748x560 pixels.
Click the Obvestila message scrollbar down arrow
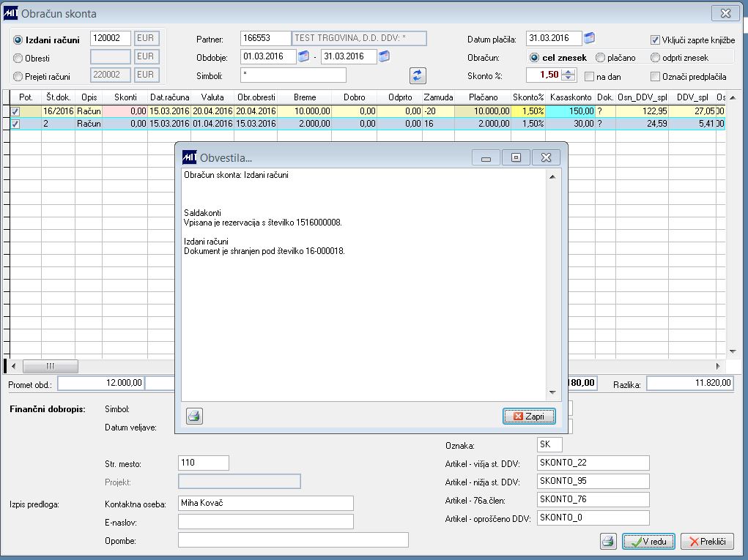[x=552, y=392]
